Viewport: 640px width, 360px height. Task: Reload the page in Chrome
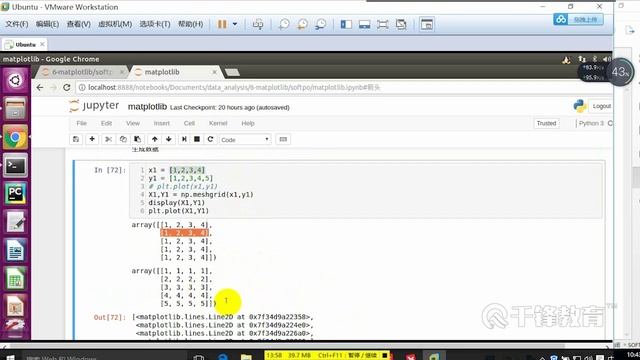(67, 87)
